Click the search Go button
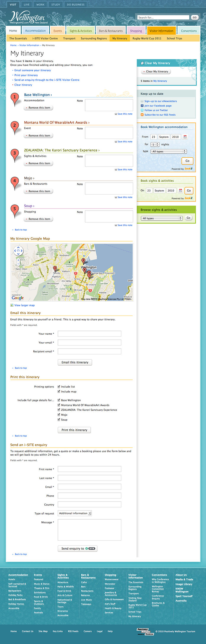 click(194, 17)
